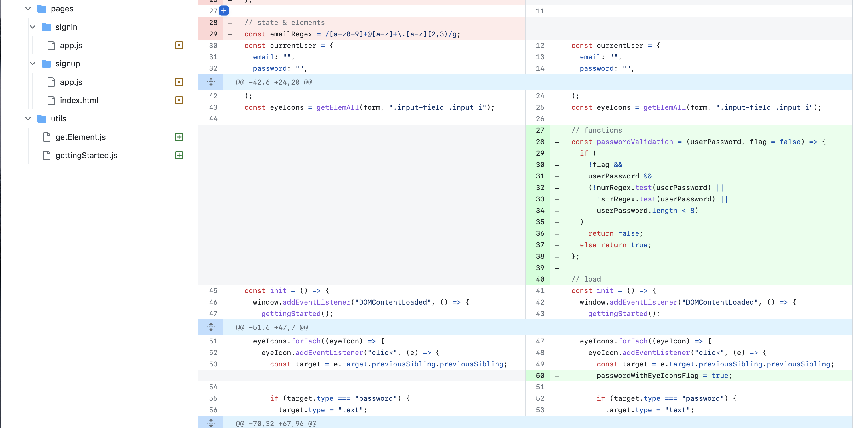Click the blue add-comment plus icon on line 27

224,11
